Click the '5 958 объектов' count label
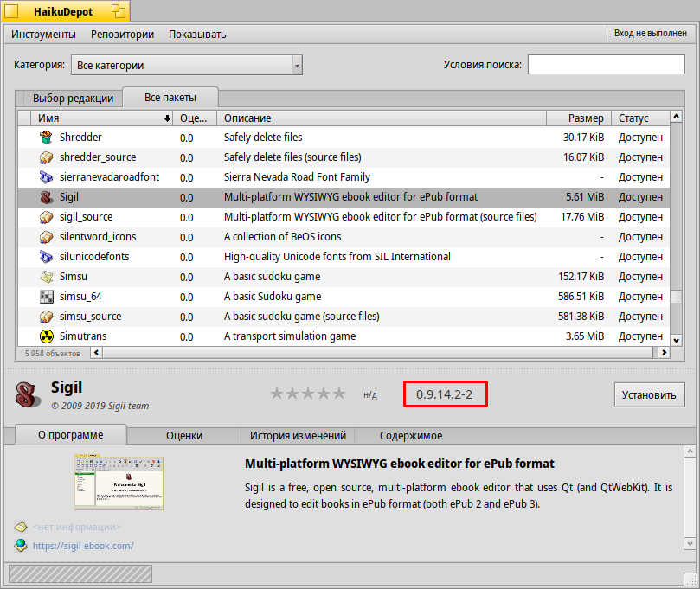This screenshot has width=700, height=589. coord(53,354)
